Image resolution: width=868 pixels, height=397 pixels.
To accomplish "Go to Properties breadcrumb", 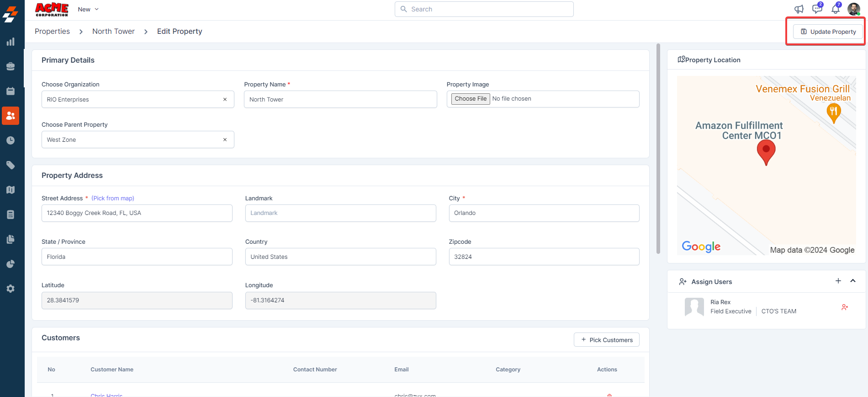I will 52,31.
